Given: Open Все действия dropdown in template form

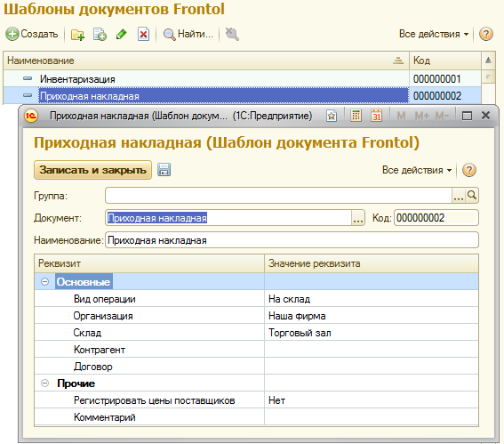Looking at the screenshot, I should click(x=417, y=170).
